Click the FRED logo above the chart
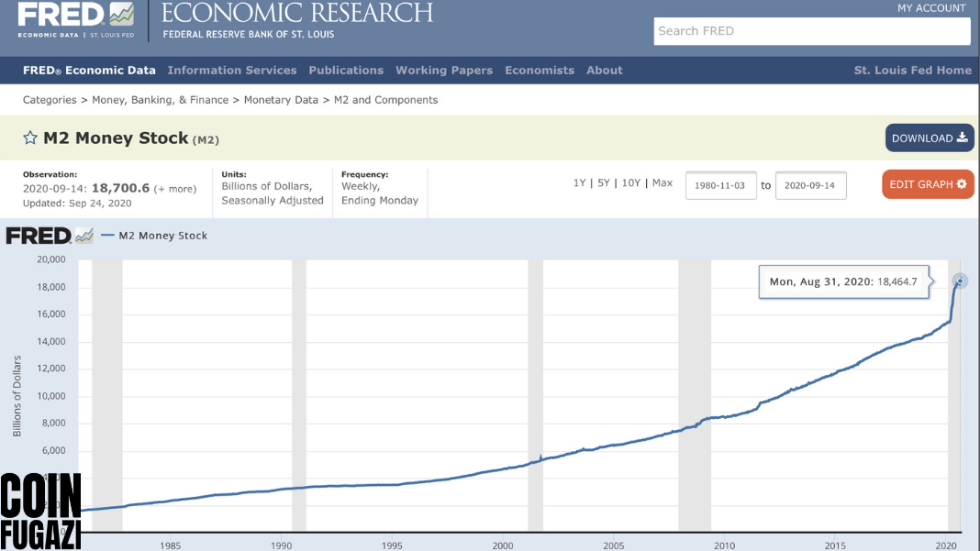This screenshot has height=551, width=980. [x=50, y=236]
